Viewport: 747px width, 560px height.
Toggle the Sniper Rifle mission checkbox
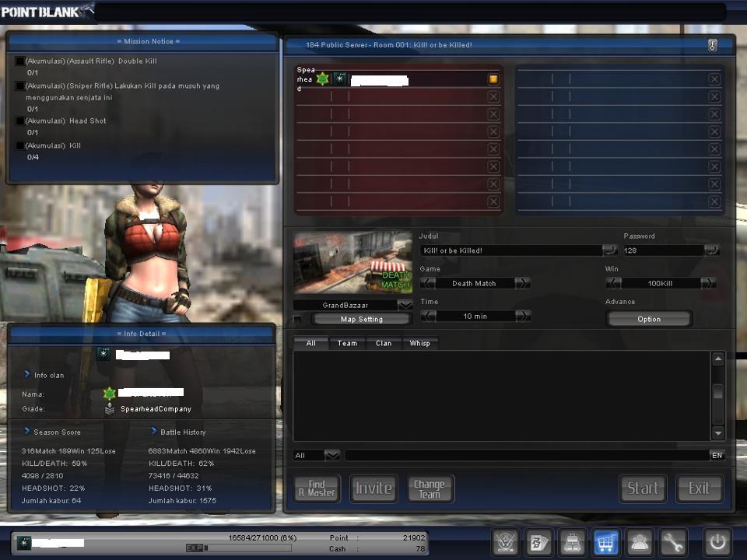[19, 86]
